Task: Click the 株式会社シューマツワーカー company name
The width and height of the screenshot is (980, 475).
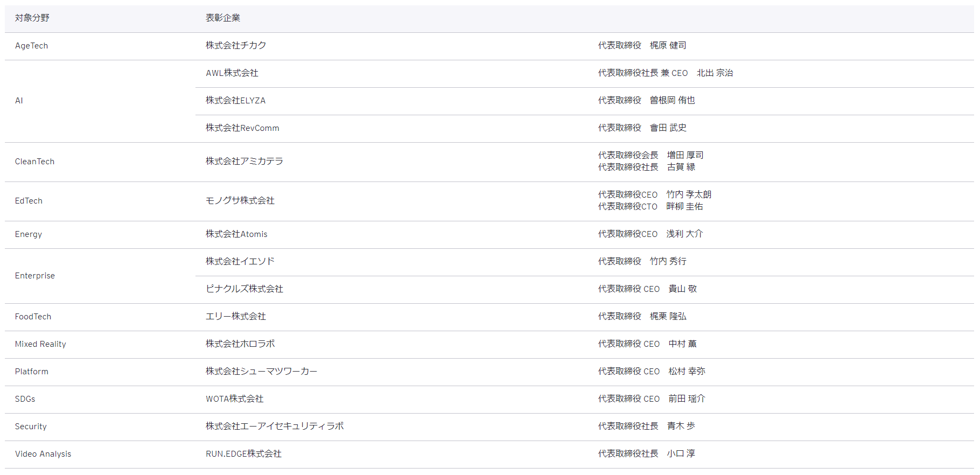Action: (x=262, y=372)
